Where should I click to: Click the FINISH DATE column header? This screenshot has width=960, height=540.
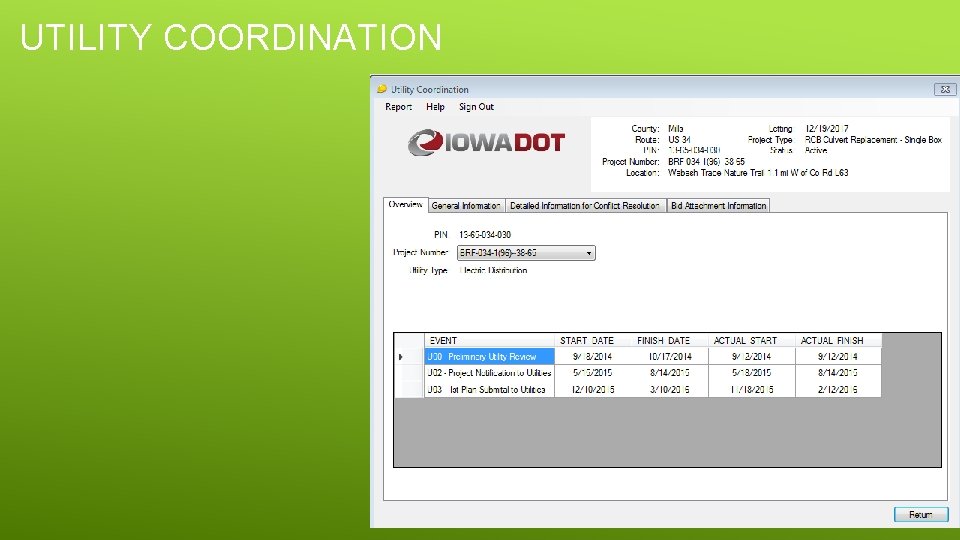point(670,340)
